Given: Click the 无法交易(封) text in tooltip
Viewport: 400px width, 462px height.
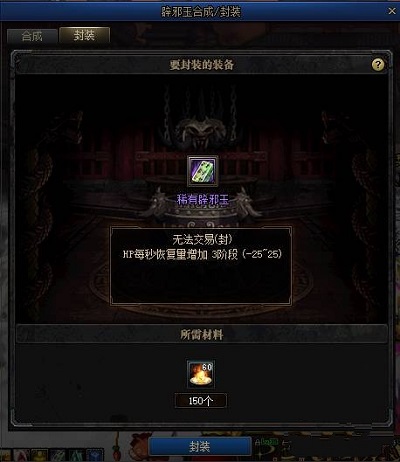Looking at the screenshot, I should 202,240.
